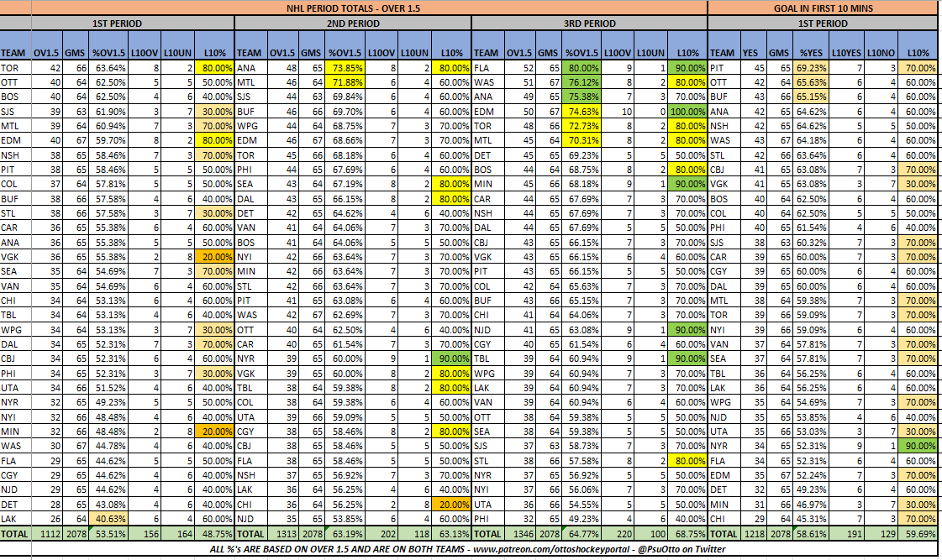Select the 56.06% cell for NYI

pyautogui.click(x=581, y=489)
